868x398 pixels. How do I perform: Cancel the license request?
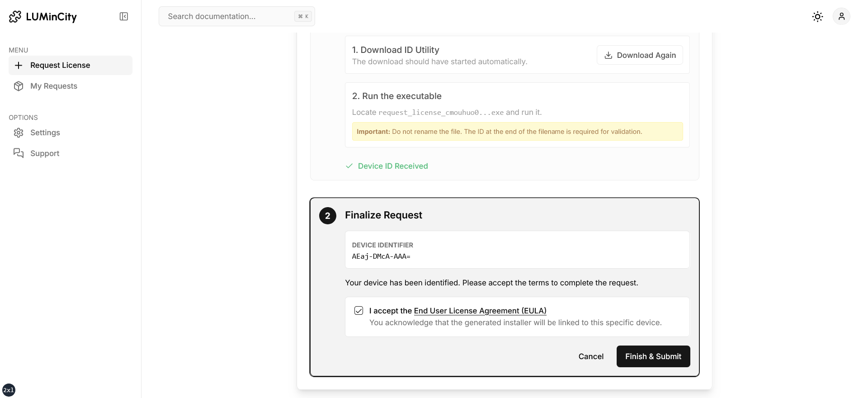click(591, 356)
